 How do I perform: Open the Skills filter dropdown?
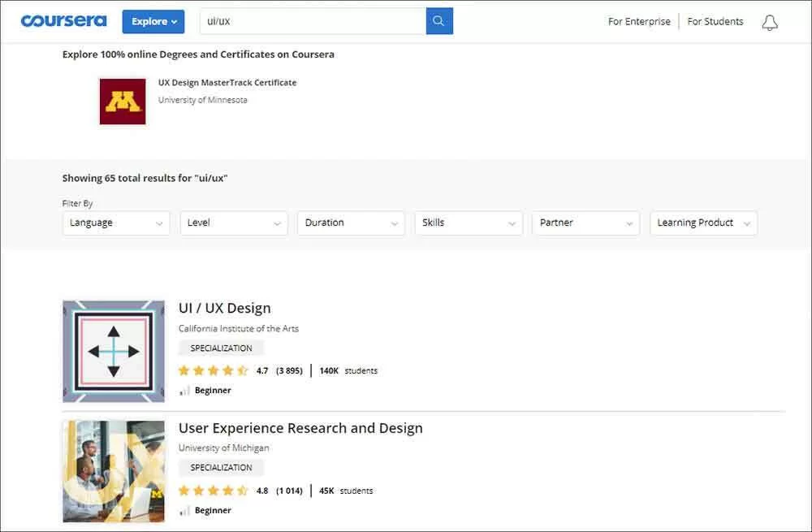pyautogui.click(x=469, y=223)
